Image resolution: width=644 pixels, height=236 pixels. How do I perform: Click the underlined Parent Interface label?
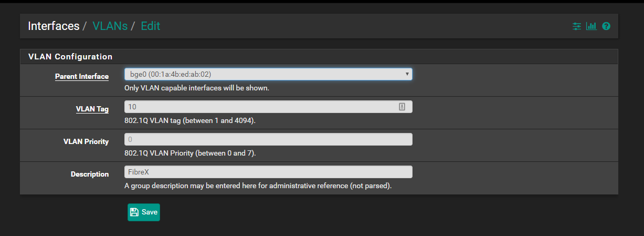[x=82, y=77]
